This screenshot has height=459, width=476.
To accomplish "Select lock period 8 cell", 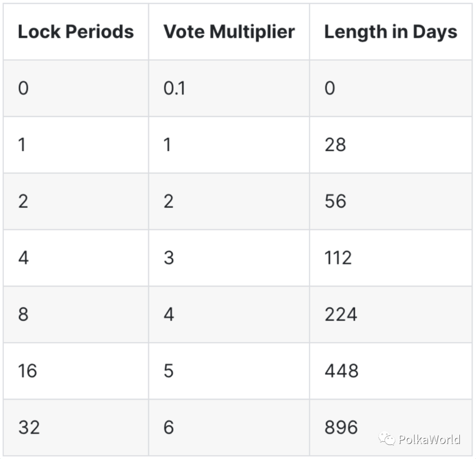I will coord(23,314).
